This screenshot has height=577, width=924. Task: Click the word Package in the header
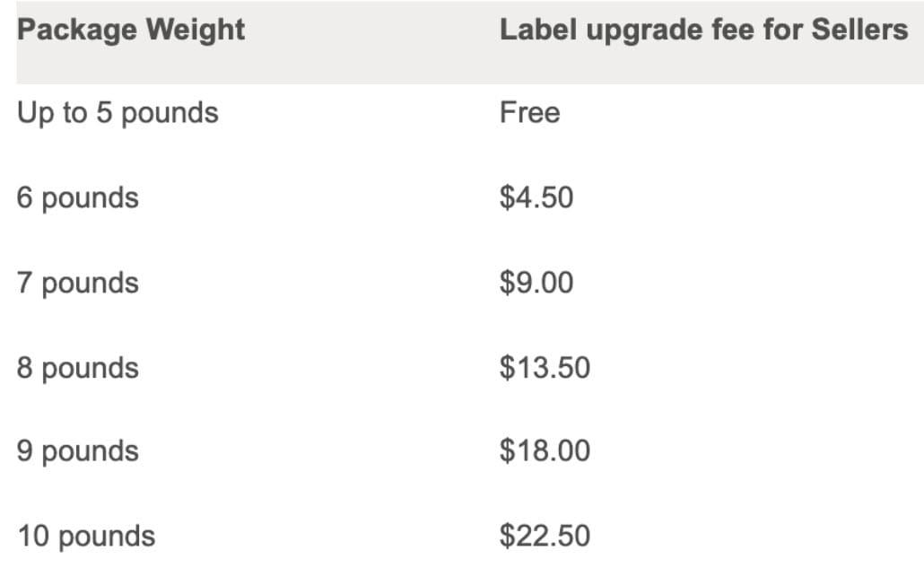click(75, 30)
